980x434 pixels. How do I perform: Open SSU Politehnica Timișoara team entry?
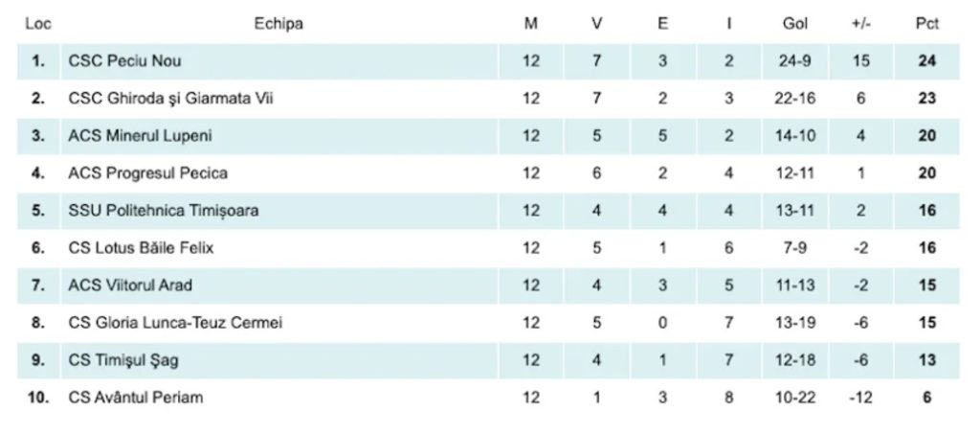[164, 211]
